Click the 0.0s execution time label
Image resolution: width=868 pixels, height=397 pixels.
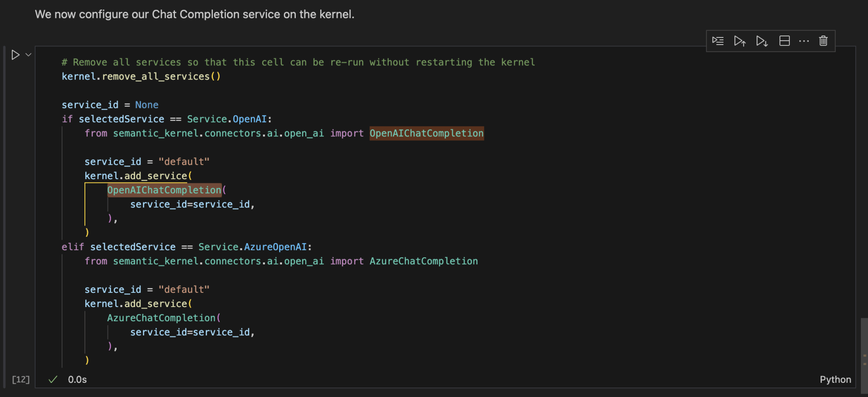[x=77, y=379]
